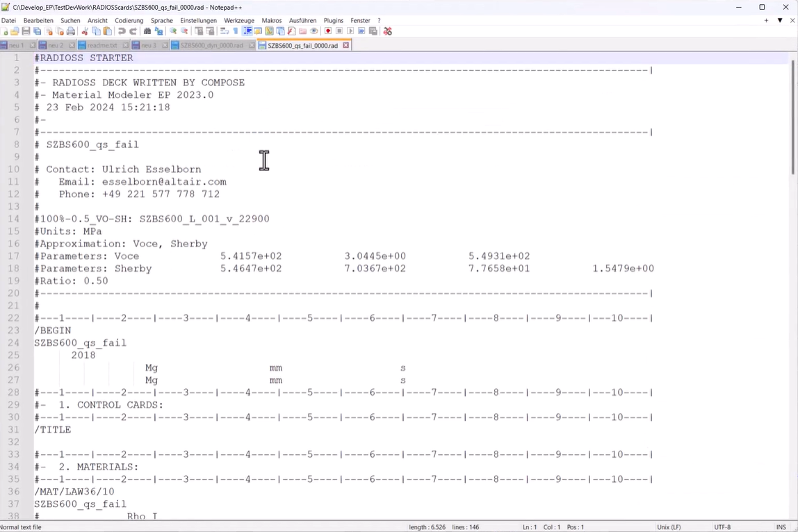
Task: Toggle file monitoring eye icon
Action: pyautogui.click(x=314, y=31)
